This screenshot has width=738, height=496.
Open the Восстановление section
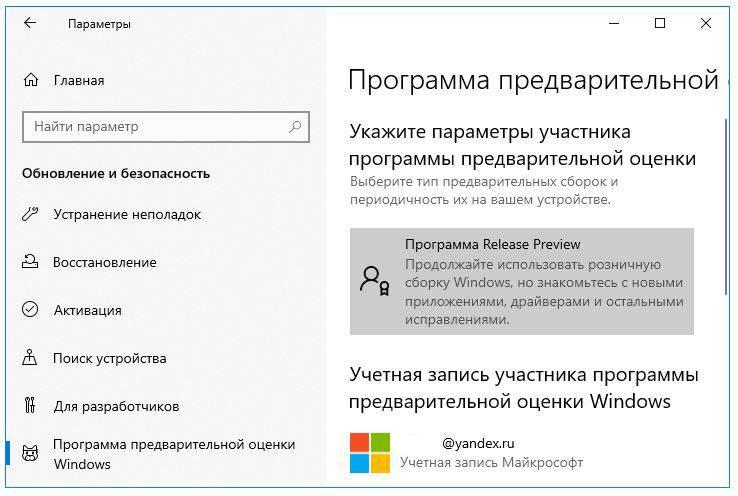(104, 262)
